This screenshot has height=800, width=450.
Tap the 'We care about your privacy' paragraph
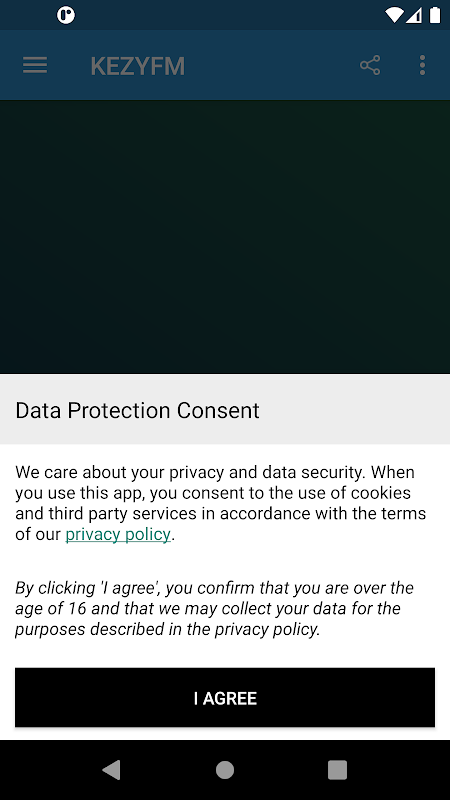[220, 503]
